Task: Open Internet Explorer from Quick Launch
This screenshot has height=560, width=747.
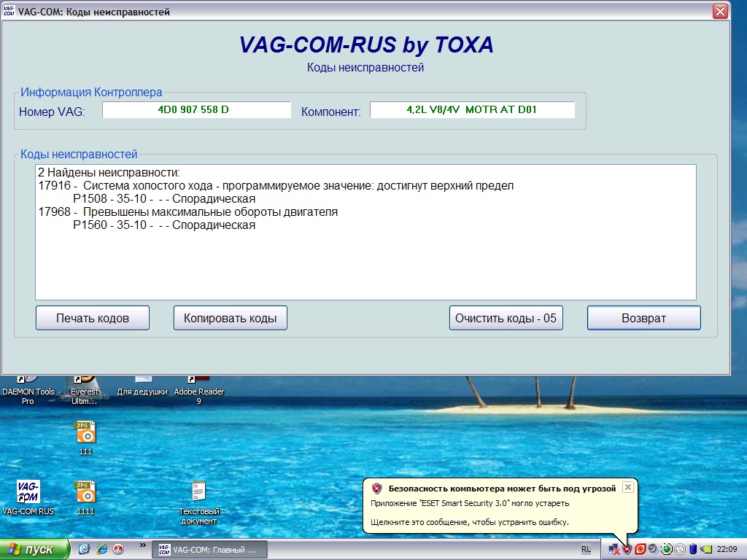Action: (x=101, y=549)
